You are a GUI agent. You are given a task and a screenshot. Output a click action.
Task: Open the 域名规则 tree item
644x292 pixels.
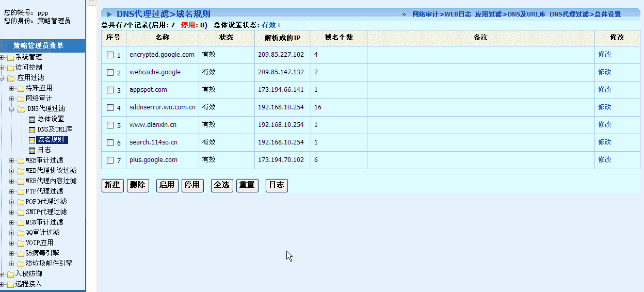(x=52, y=140)
